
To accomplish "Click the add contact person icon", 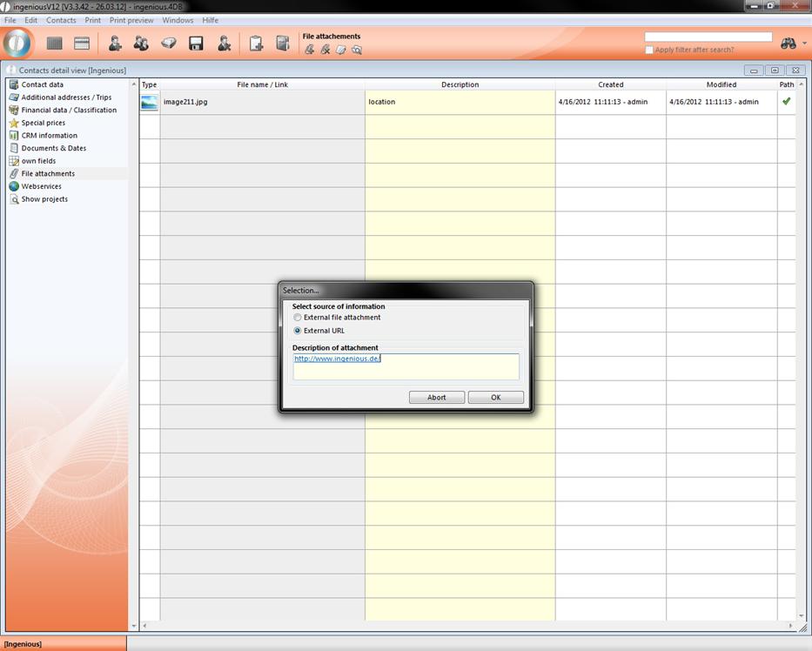I will click(x=114, y=43).
